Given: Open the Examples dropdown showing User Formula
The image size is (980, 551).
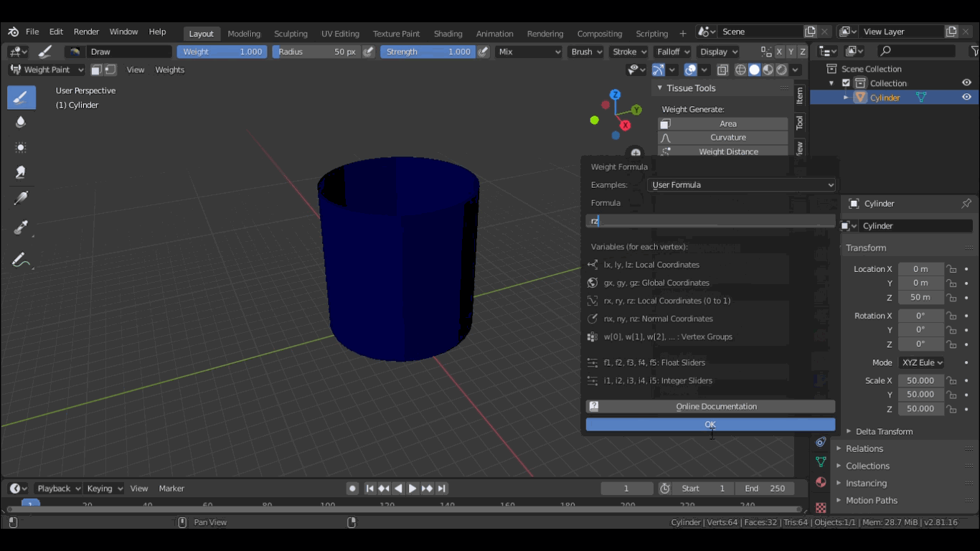Looking at the screenshot, I should pyautogui.click(x=741, y=185).
